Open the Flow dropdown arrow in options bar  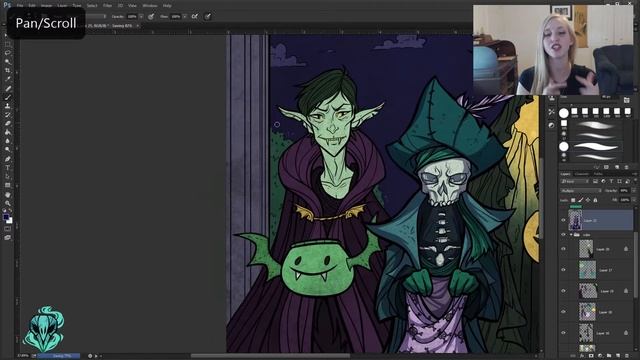coord(185,16)
